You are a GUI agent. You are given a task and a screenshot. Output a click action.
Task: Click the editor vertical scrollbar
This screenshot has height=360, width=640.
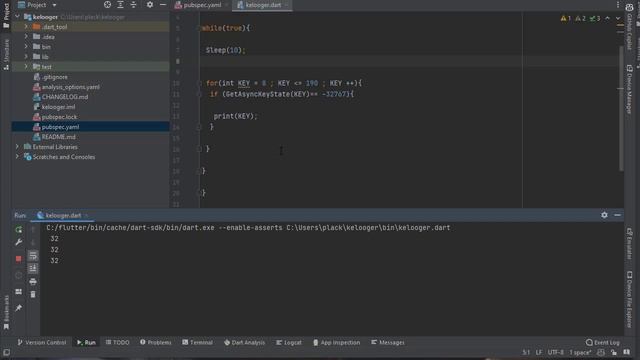pyautogui.click(x=621, y=108)
